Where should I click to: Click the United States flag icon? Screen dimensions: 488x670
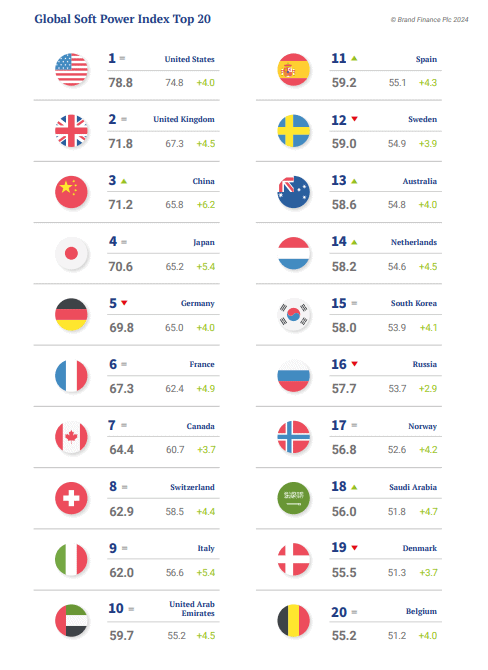coord(71,70)
